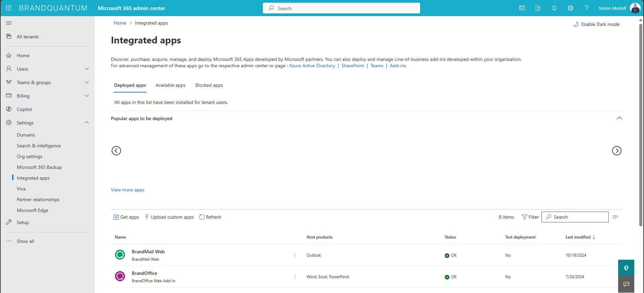This screenshot has width=644, height=293.
Task: Click the BRANDQUANTUM logo
Action: pos(53,8)
